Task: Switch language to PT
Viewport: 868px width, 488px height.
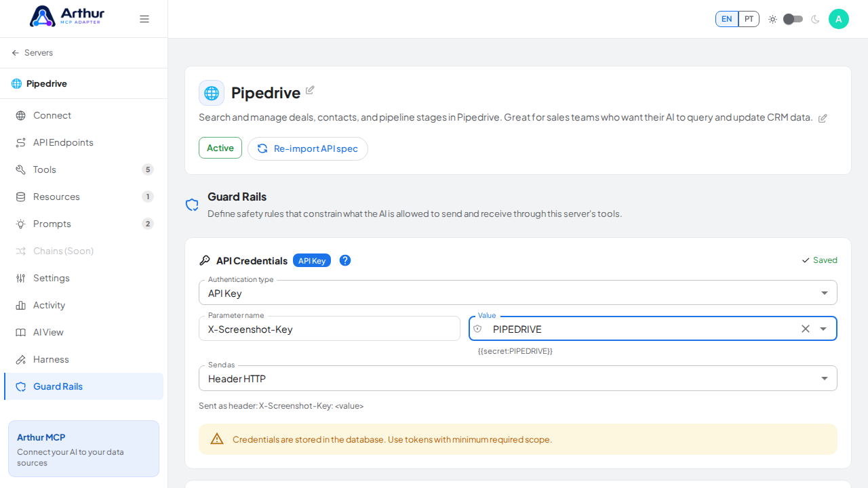Action: tap(749, 19)
